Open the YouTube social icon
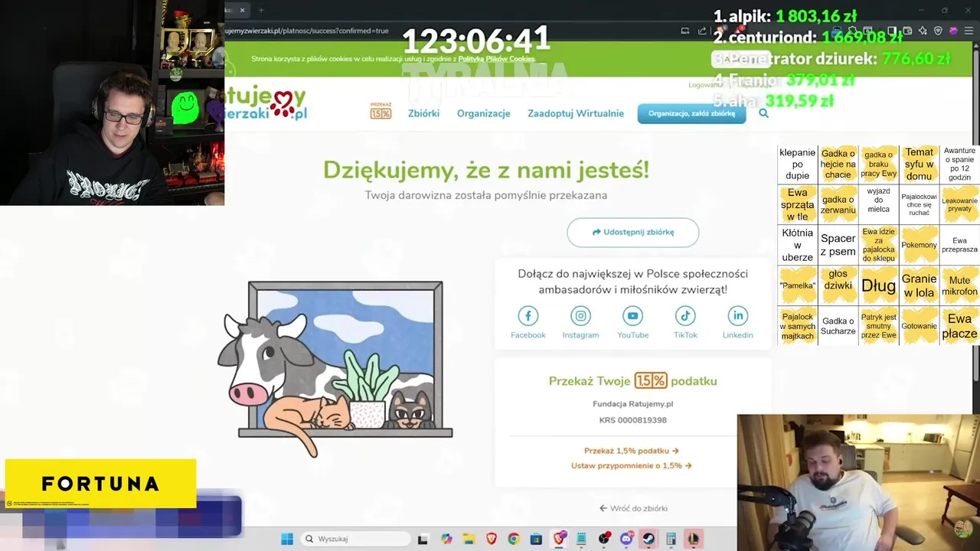Viewport: 980px width, 551px height. [x=632, y=315]
